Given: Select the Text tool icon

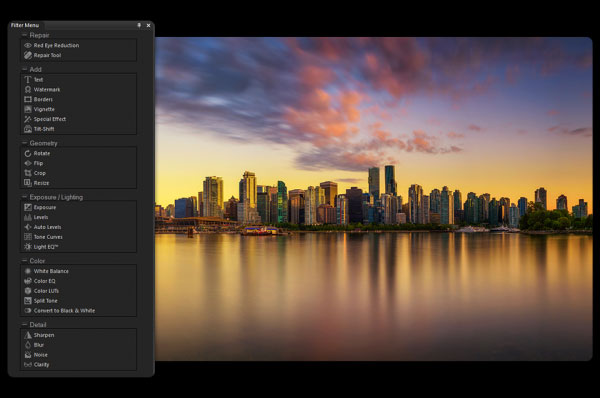Looking at the screenshot, I should [x=28, y=80].
